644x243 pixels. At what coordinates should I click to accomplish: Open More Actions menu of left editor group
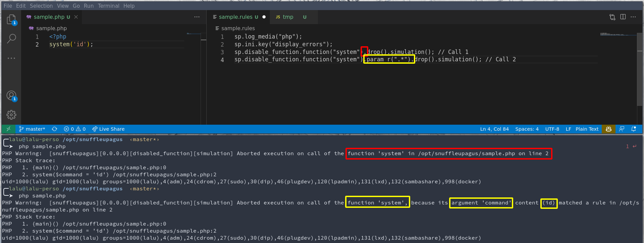(197, 17)
